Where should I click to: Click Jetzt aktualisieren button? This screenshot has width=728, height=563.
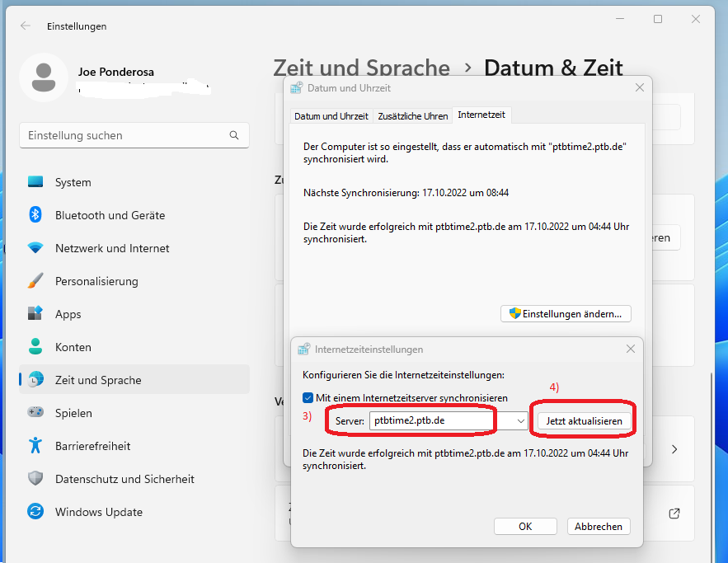coord(584,421)
